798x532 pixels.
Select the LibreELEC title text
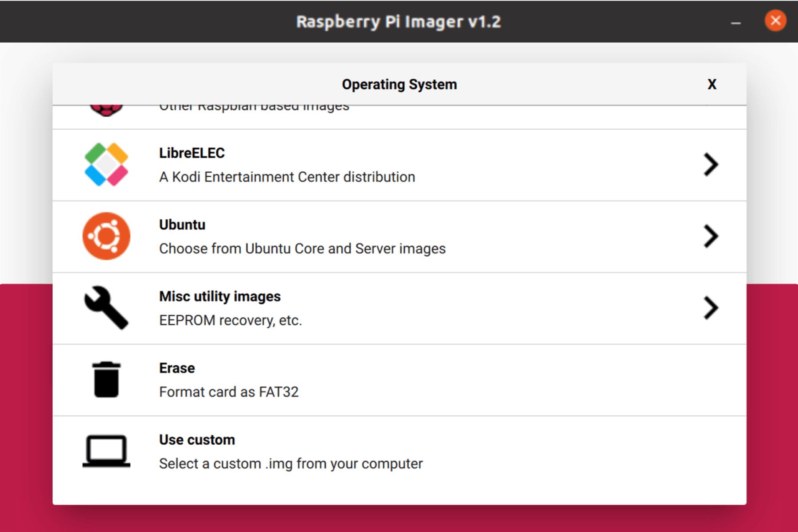pos(192,153)
